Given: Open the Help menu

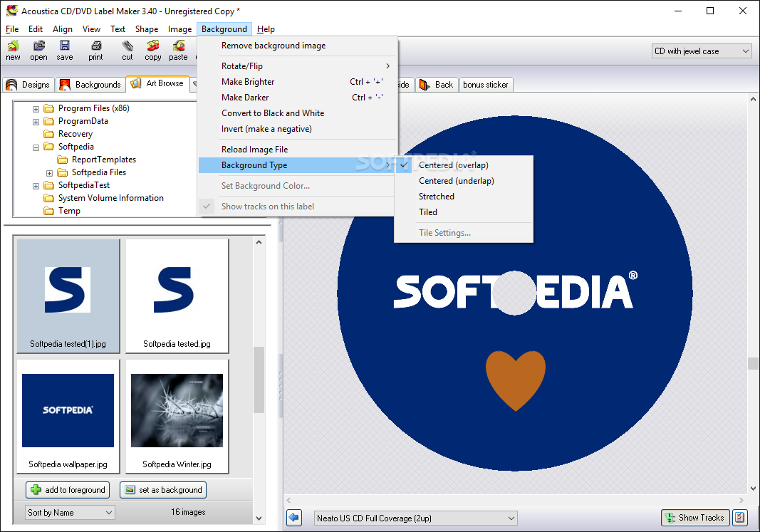Looking at the screenshot, I should point(266,29).
